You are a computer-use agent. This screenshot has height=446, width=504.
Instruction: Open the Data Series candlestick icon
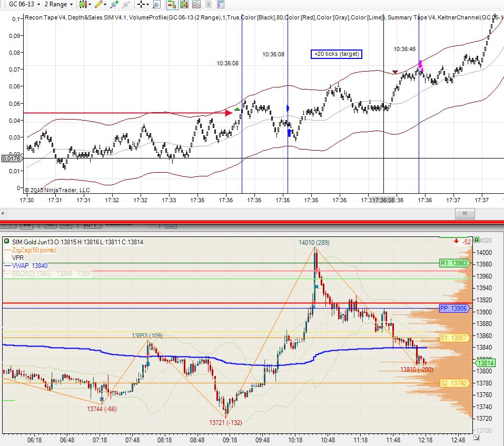[x=184, y=4]
